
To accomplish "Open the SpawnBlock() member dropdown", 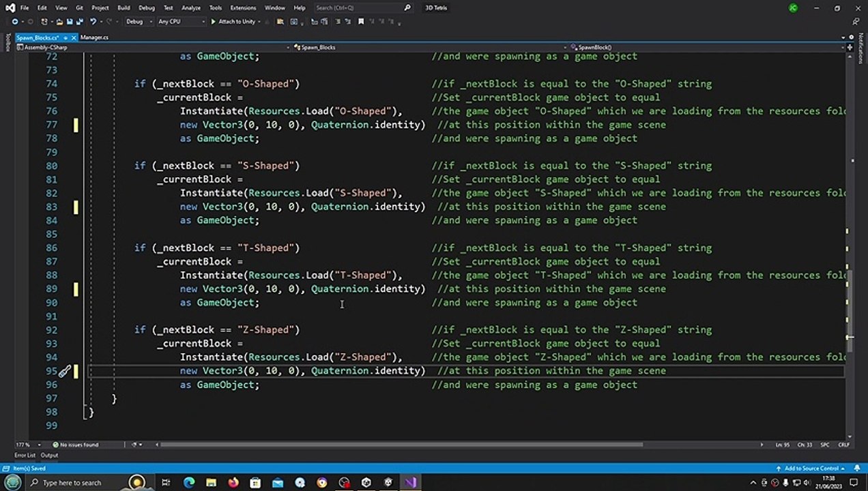I will click(x=708, y=48).
